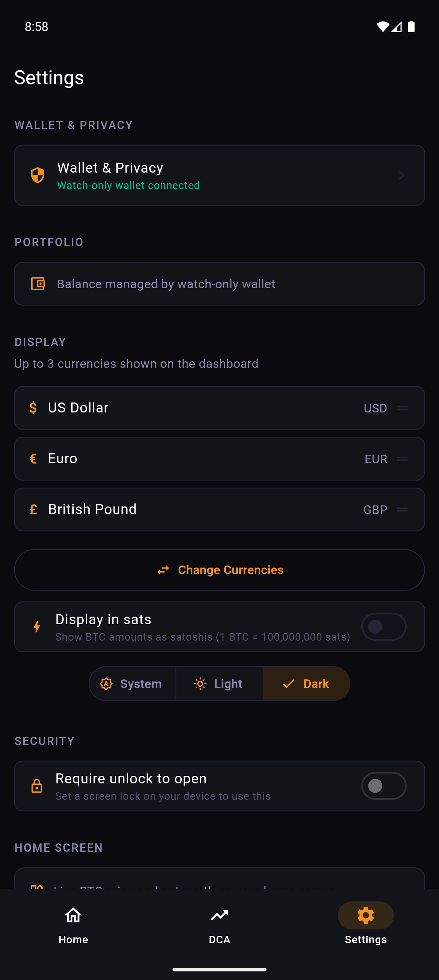
Task: Switch to the DCA tab
Action: coord(219,923)
